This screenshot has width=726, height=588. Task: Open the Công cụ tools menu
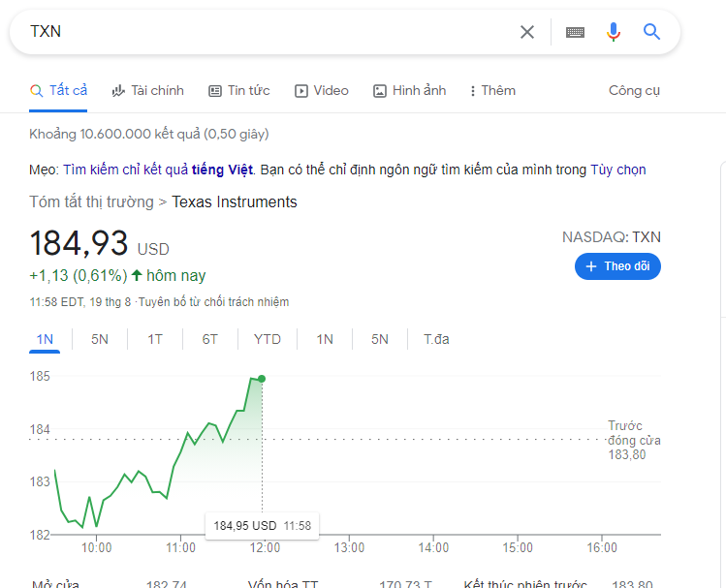coord(634,90)
